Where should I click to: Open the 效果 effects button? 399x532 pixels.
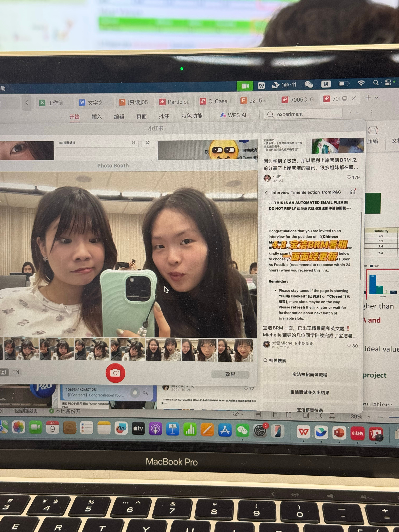[x=230, y=374]
